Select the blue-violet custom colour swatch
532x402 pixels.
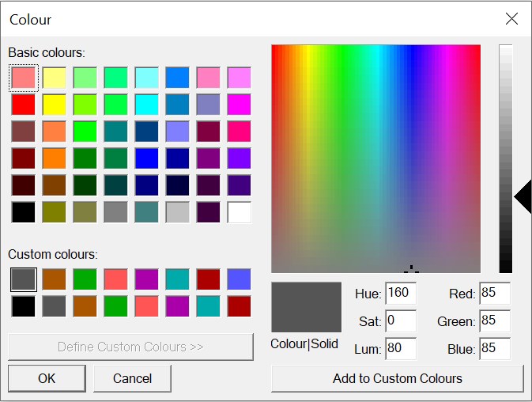pyautogui.click(x=240, y=279)
